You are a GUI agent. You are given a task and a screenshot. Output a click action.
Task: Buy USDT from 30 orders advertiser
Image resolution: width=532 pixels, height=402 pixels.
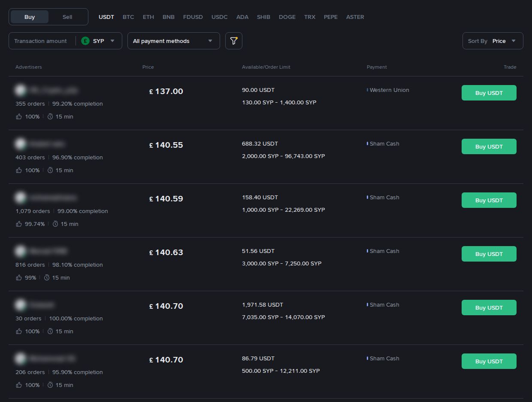click(x=489, y=308)
